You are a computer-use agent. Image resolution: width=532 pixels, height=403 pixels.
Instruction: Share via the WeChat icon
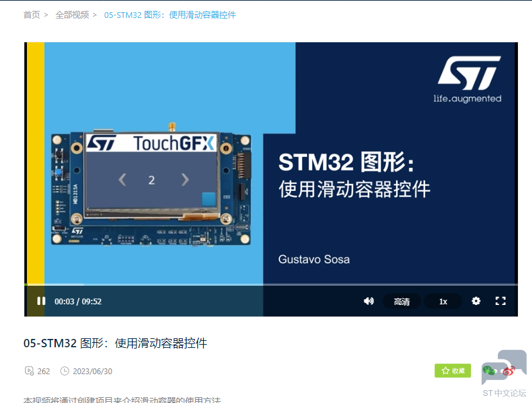click(x=490, y=370)
